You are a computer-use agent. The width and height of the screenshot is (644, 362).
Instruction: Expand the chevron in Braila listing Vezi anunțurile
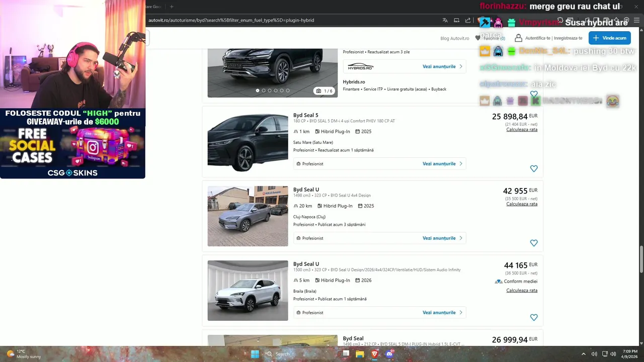point(460,313)
